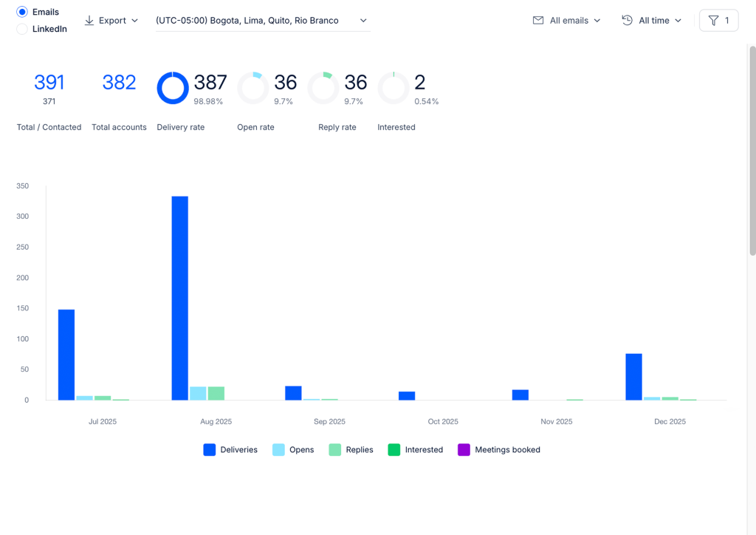The width and height of the screenshot is (756, 535).
Task: Click the Reply rate donut chart
Action: [x=323, y=88]
